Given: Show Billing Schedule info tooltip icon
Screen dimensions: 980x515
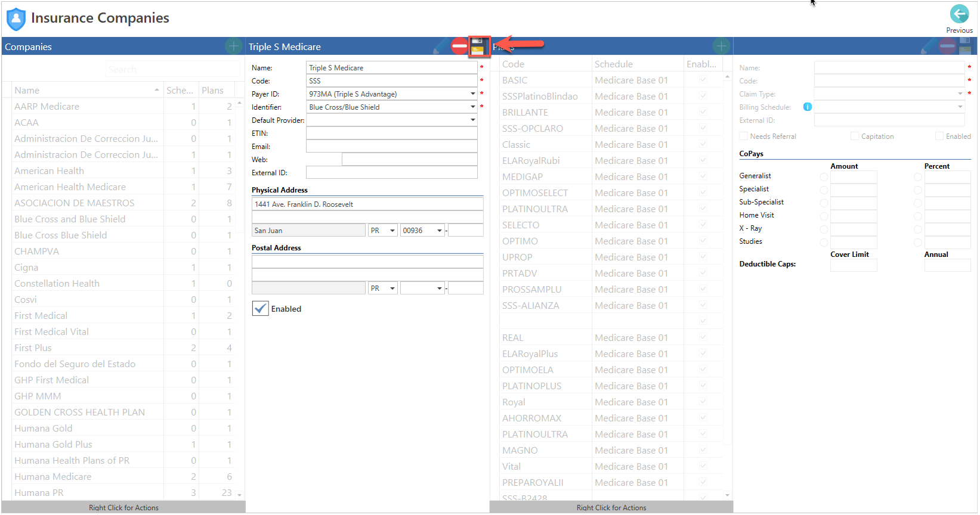Looking at the screenshot, I should pyautogui.click(x=808, y=107).
